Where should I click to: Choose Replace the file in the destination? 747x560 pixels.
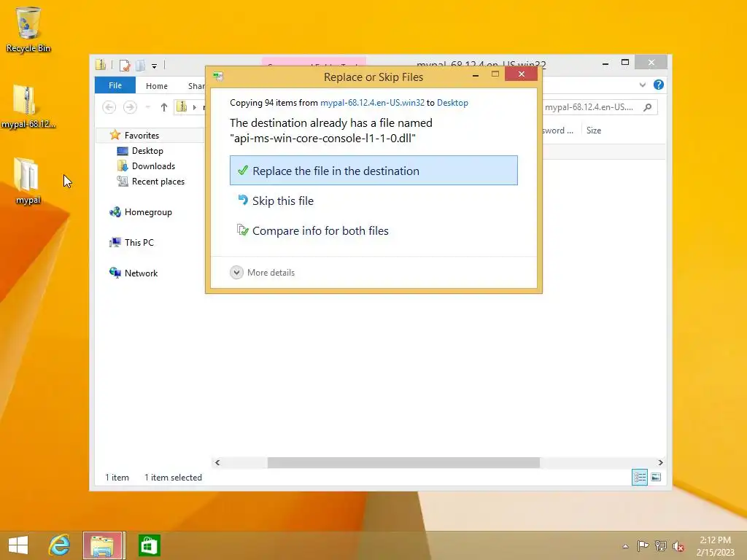373,171
